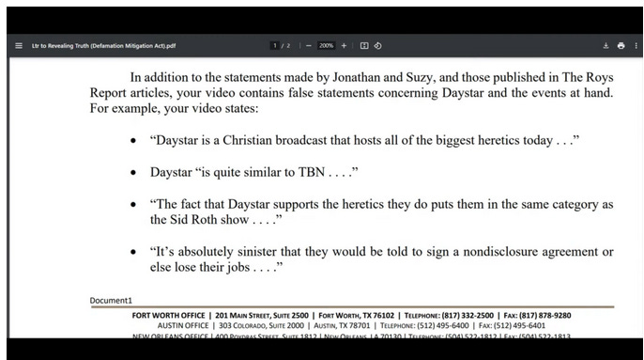Select the PDF file name title

[x=104, y=46]
